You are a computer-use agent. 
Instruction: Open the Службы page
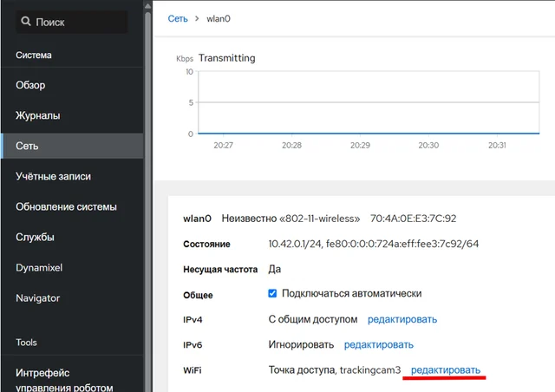72,237
